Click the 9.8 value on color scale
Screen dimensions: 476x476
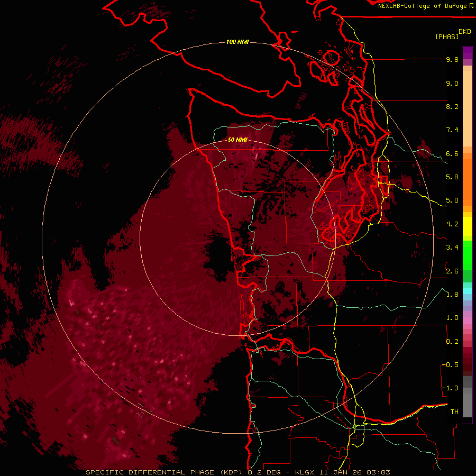coord(452,59)
